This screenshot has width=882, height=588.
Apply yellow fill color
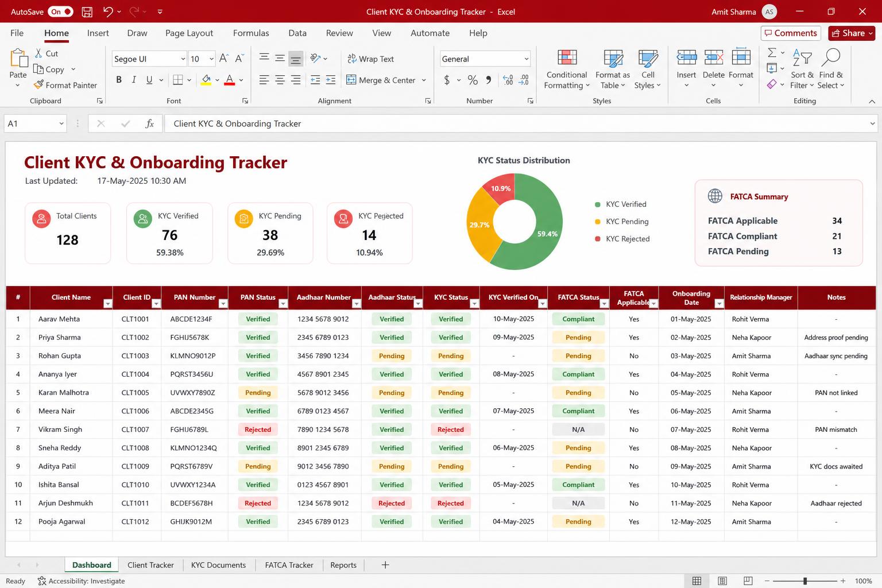(207, 80)
